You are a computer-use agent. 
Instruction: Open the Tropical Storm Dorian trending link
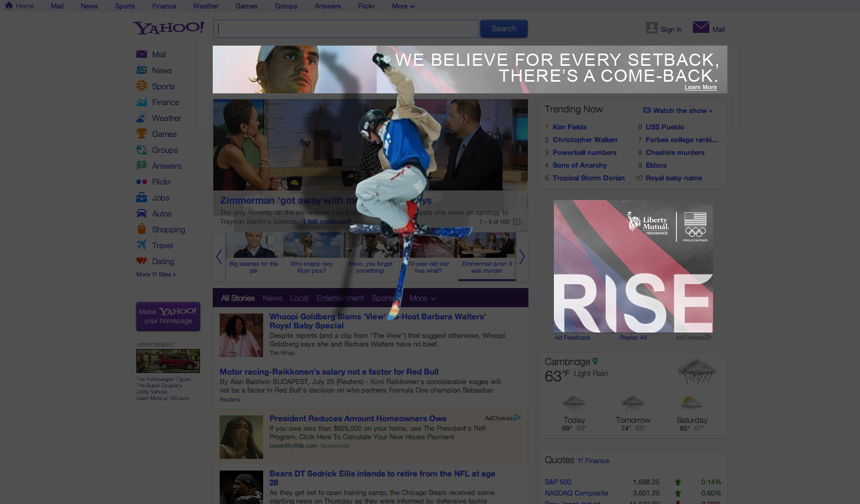click(x=588, y=178)
